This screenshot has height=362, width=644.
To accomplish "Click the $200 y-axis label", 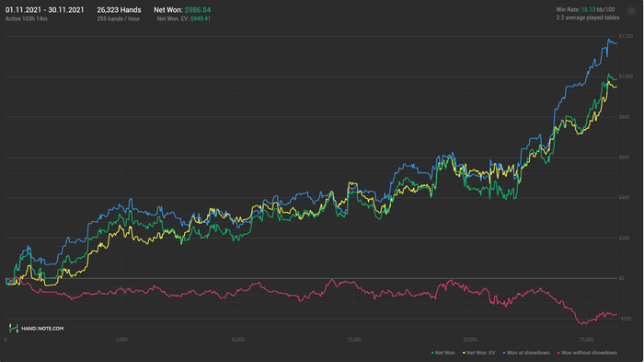I will tap(624, 239).
